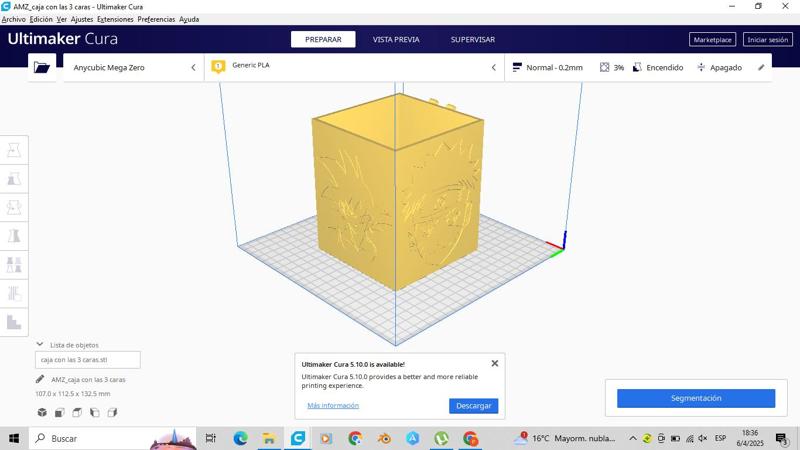Switch to front view cube icon

coord(60,412)
